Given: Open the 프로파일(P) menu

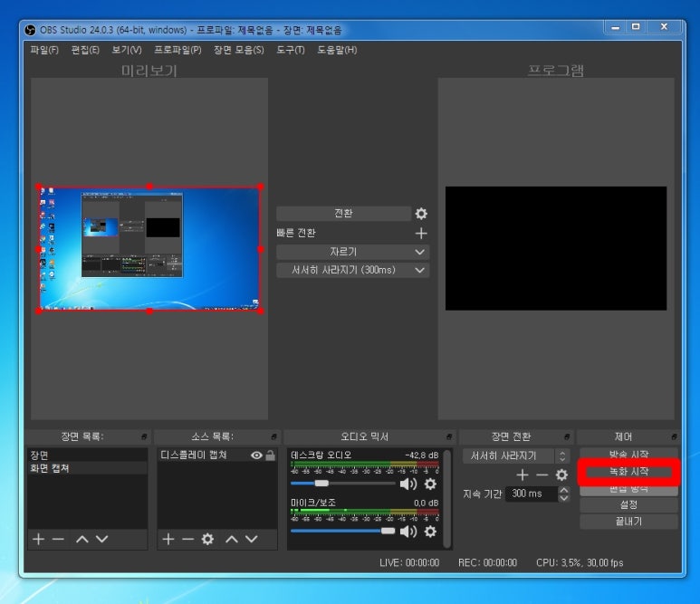Looking at the screenshot, I should pos(177,50).
